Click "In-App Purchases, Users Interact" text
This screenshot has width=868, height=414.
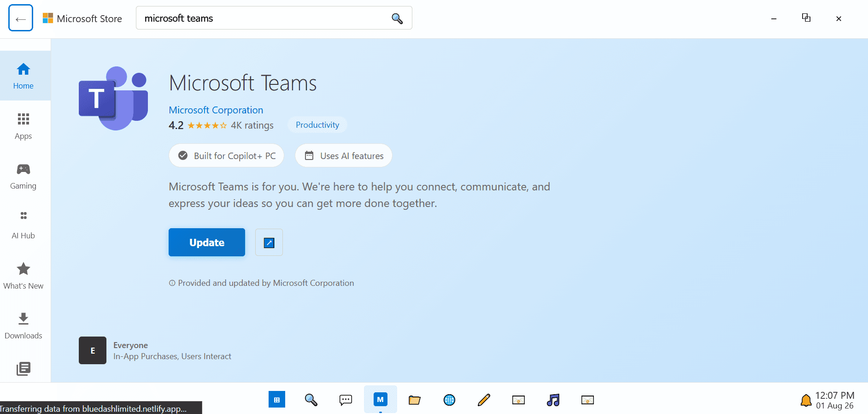tap(172, 356)
